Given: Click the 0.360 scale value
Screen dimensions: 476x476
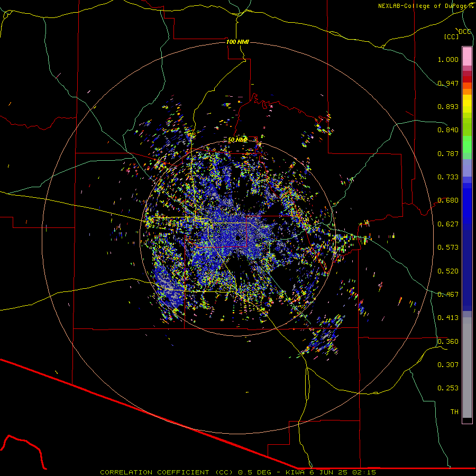Looking at the screenshot, I should pyautogui.click(x=448, y=342).
